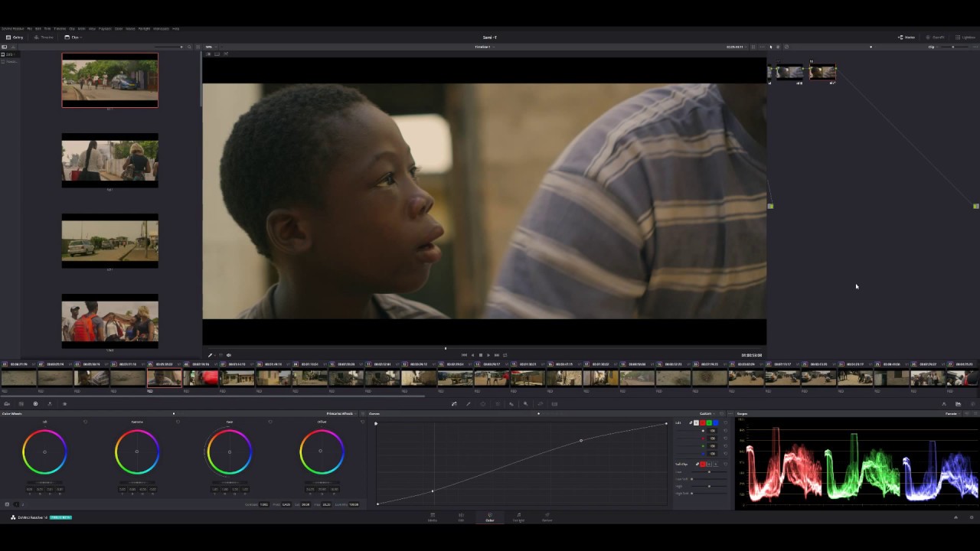Screen dimensions: 980x551
Task: Open the Camera Raw palette
Action: pyautogui.click(x=7, y=403)
